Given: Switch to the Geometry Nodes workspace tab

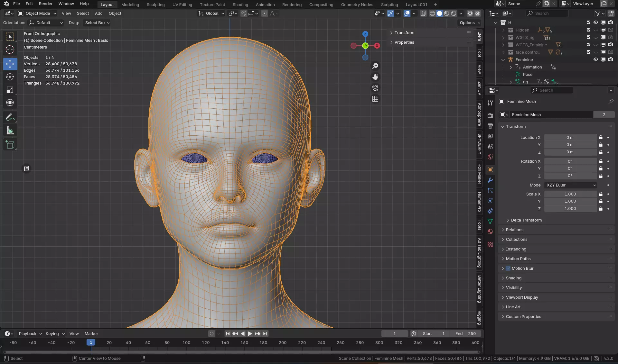Looking at the screenshot, I should pyautogui.click(x=357, y=5).
